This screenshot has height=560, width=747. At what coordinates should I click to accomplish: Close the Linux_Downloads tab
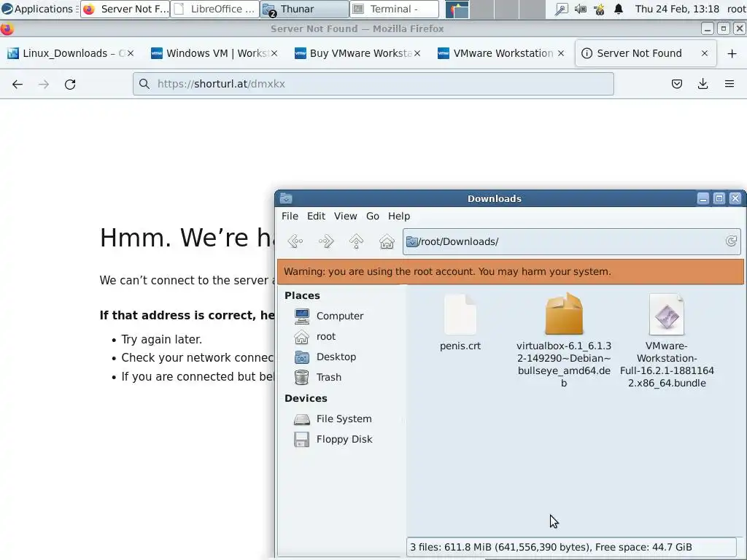131,53
